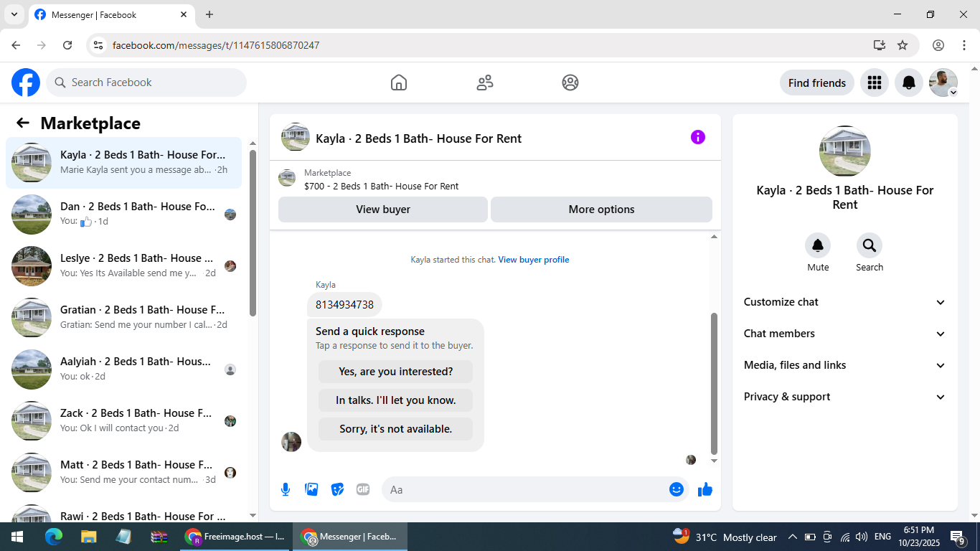The width and height of the screenshot is (980, 551).
Task: Open Microsoft Edge from the taskbar
Action: [x=54, y=537]
